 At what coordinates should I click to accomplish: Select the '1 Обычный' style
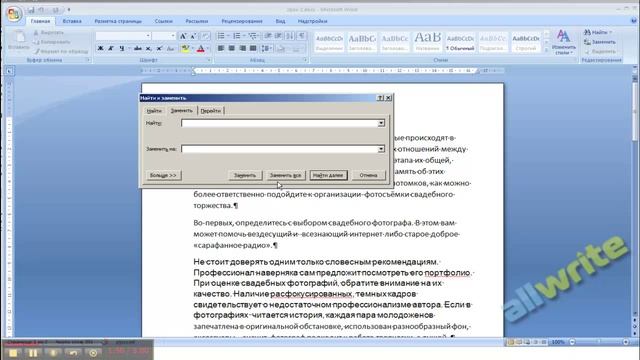pyautogui.click(x=460, y=42)
